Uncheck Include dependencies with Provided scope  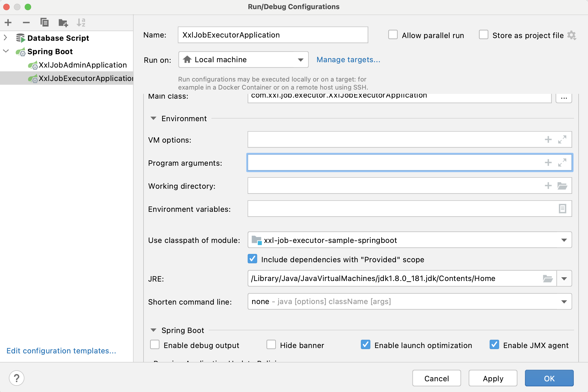tap(252, 259)
